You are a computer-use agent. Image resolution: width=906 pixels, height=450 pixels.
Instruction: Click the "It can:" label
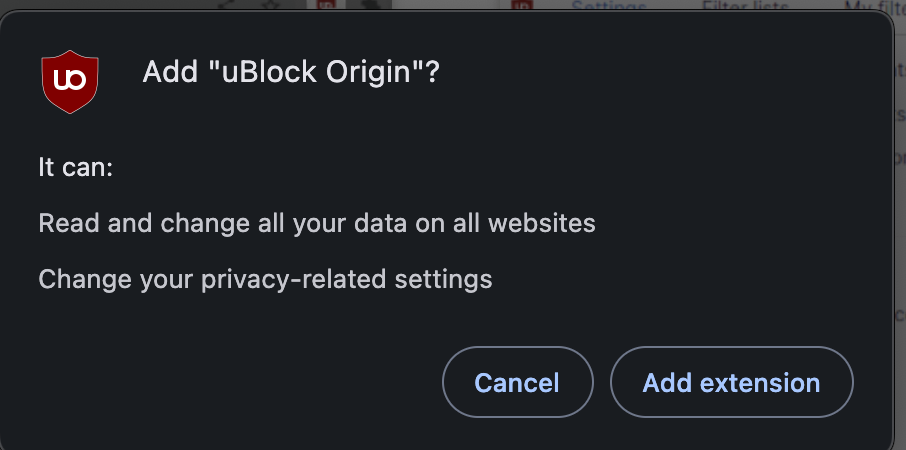pyautogui.click(x=76, y=167)
